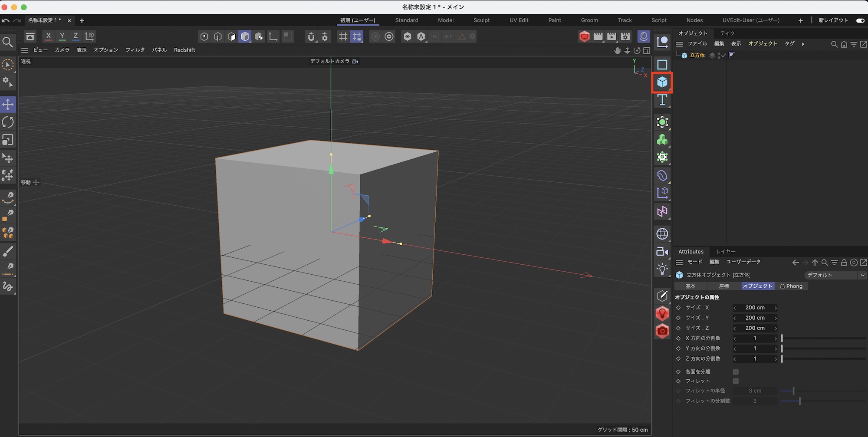Switch to the Sculpt layout tab
Viewport: 868px width, 437px height.
pyautogui.click(x=481, y=20)
